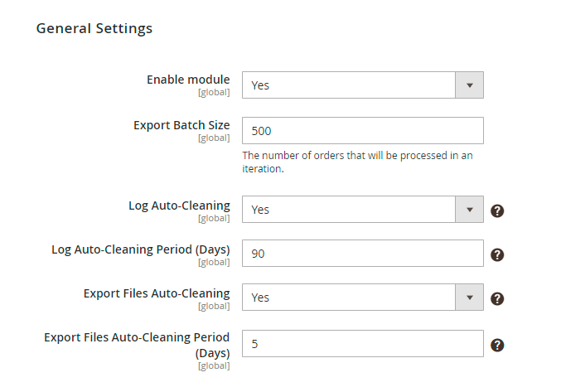561x392 pixels.
Task: Click the Export Batch Size label
Action: pos(181,125)
